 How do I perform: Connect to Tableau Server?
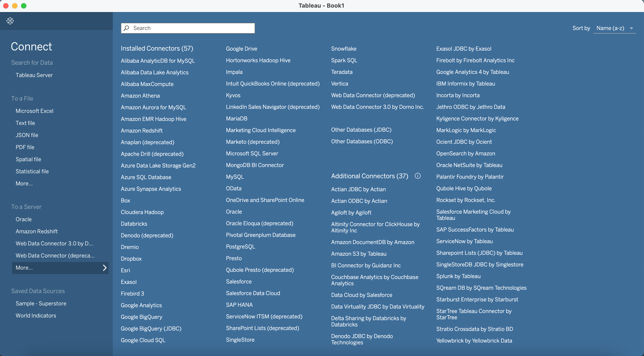[x=34, y=75]
